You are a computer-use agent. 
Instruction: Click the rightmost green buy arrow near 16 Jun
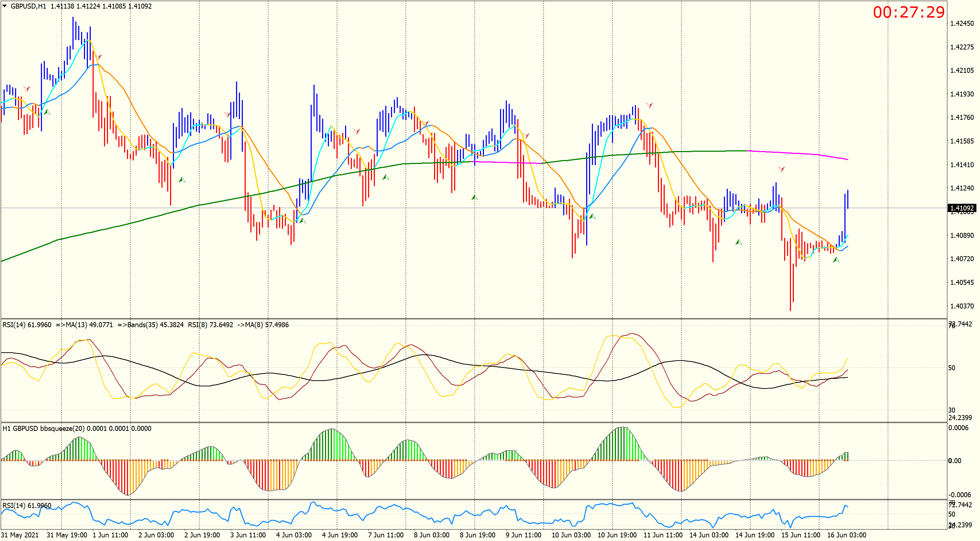click(836, 260)
